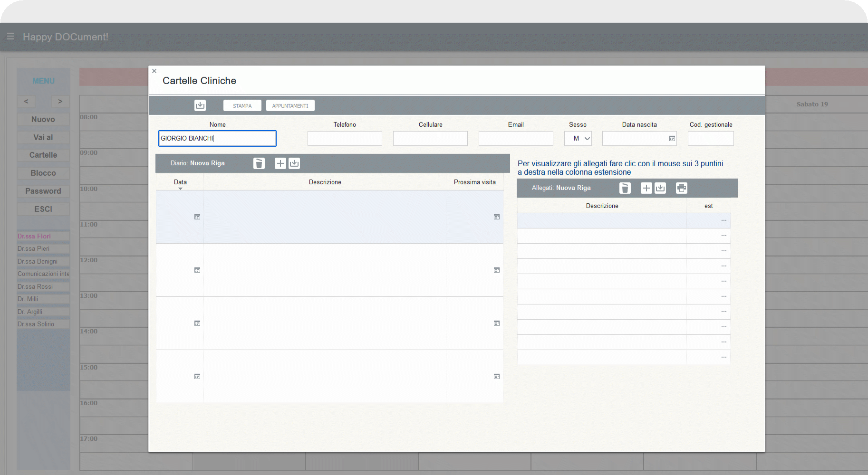Save the Diario entries with download icon

coord(294,163)
